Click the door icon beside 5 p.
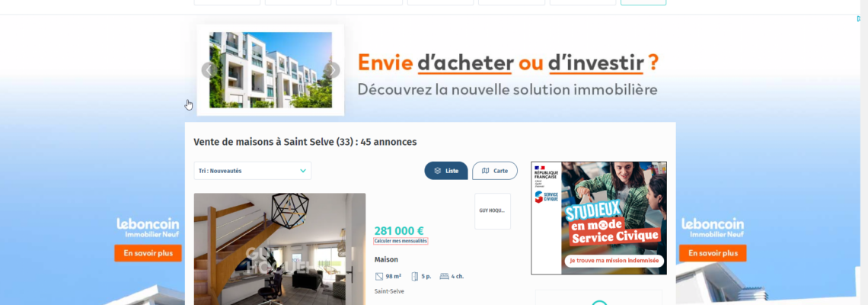 click(x=415, y=276)
